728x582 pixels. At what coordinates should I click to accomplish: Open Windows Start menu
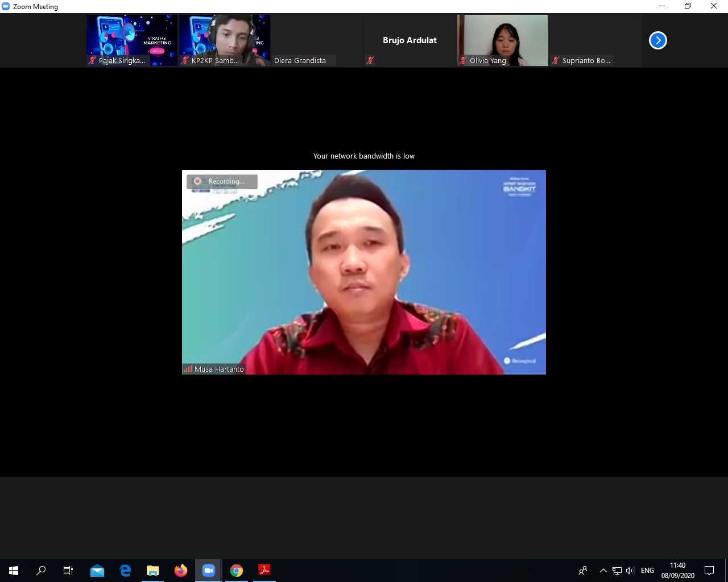click(x=14, y=570)
